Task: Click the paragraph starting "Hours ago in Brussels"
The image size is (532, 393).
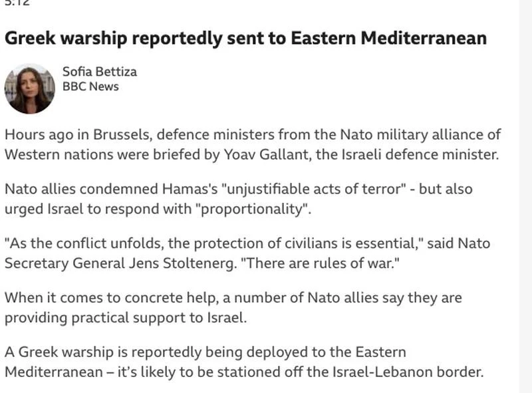Action: pyautogui.click(x=252, y=144)
